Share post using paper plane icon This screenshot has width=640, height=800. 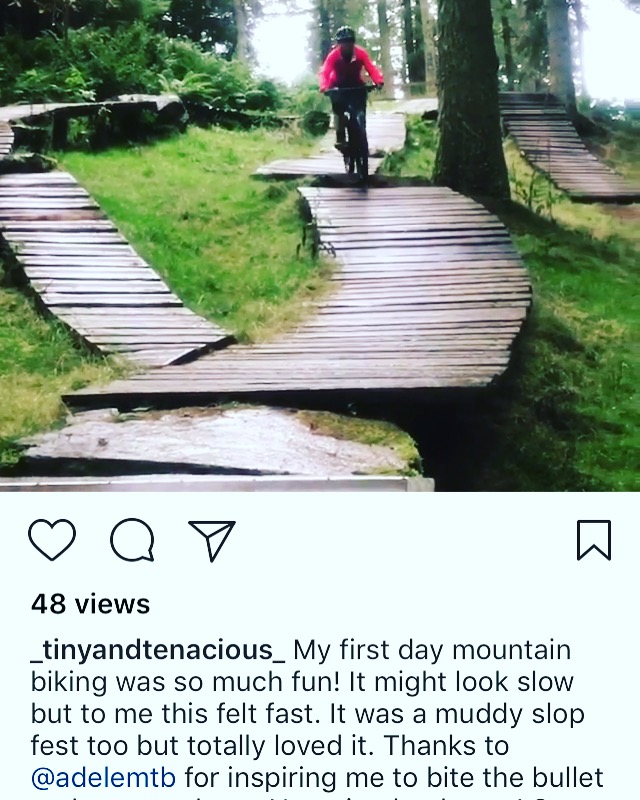coord(212,540)
